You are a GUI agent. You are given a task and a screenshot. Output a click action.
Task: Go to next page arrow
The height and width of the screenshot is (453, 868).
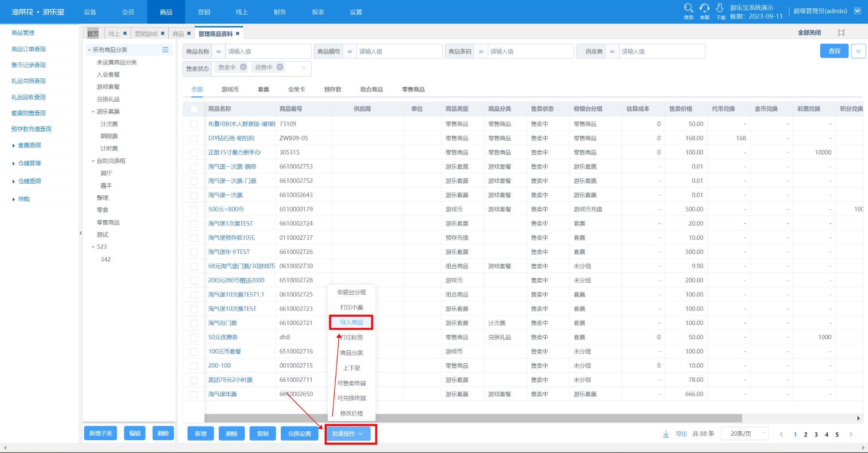click(851, 434)
